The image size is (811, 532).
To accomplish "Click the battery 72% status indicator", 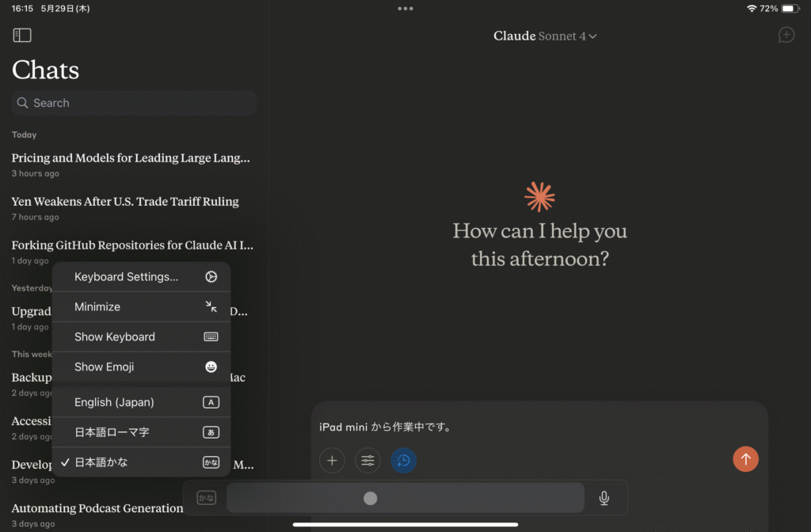I will (x=780, y=8).
